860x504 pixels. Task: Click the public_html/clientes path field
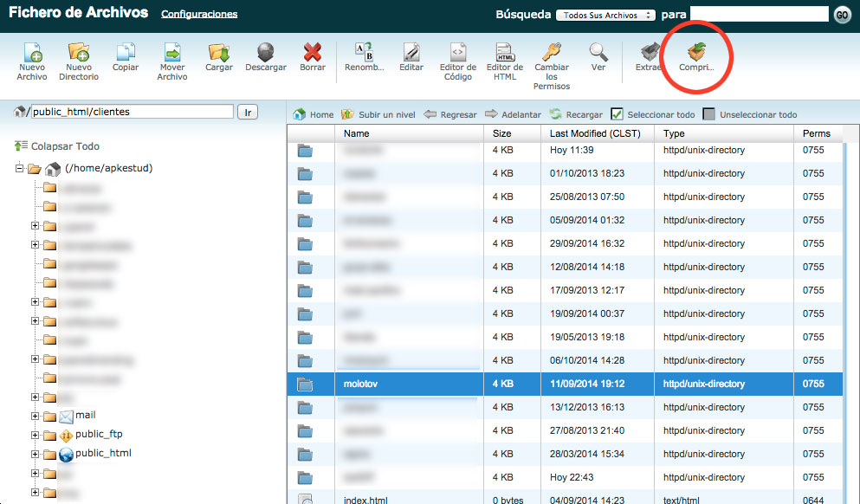pos(133,112)
